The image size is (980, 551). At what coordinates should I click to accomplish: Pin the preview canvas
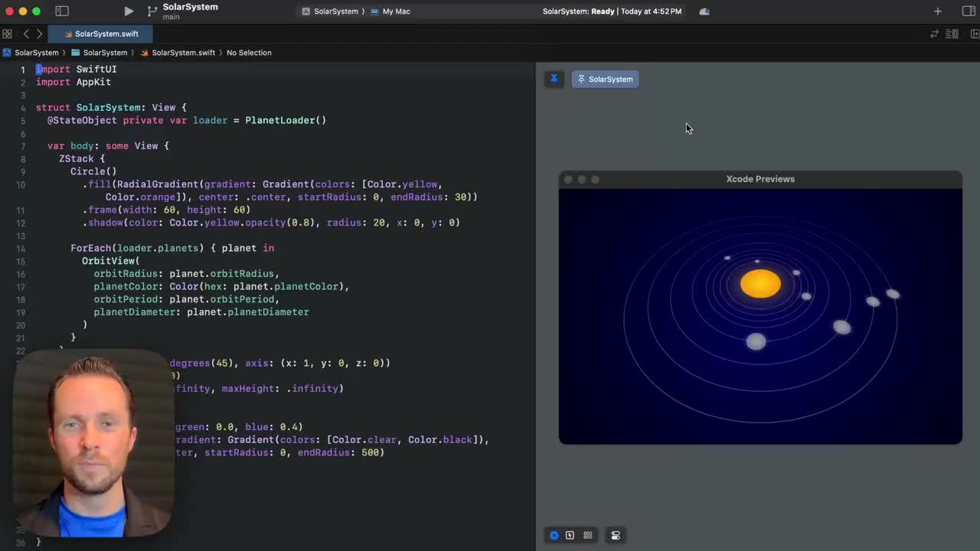click(x=554, y=79)
